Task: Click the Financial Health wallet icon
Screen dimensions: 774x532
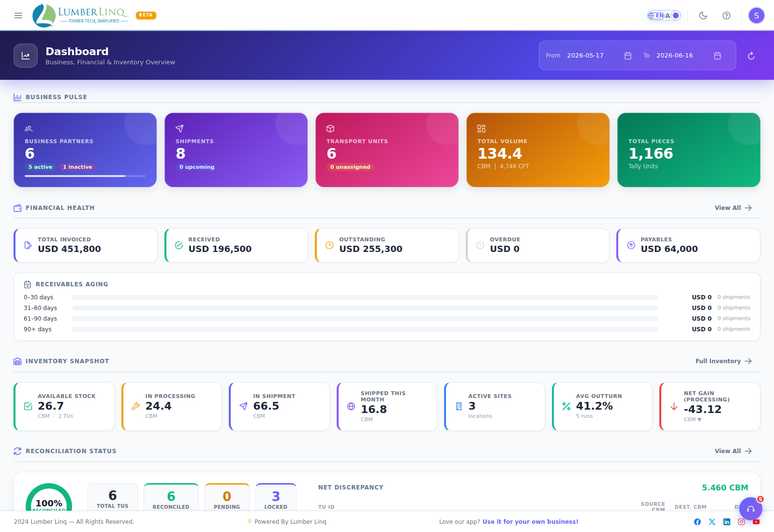Action: pos(17,208)
